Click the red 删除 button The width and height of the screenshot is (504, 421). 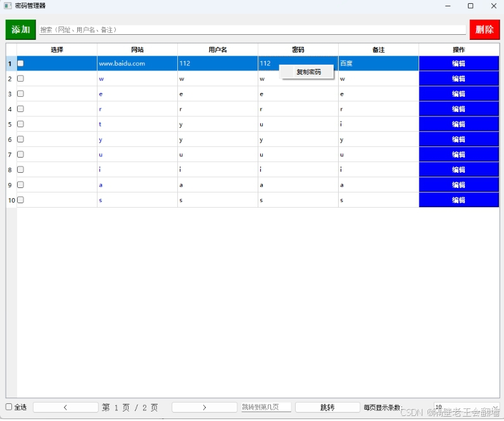(484, 30)
